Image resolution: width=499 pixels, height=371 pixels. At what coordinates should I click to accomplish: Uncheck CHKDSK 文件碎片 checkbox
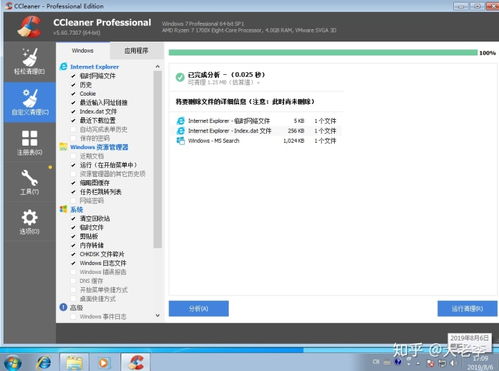point(73,254)
